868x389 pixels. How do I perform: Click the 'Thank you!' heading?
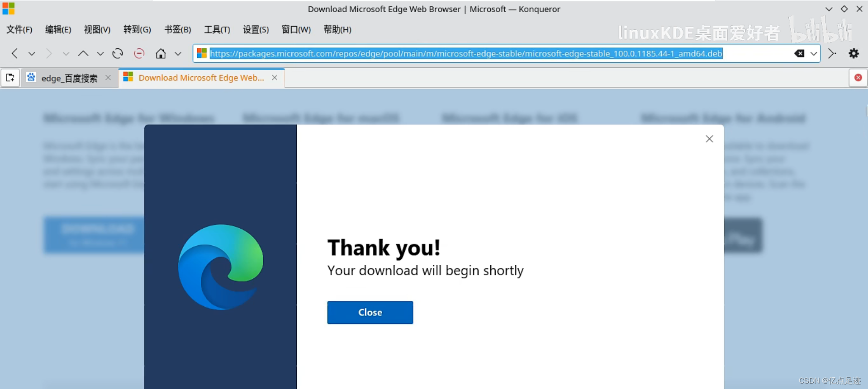384,248
